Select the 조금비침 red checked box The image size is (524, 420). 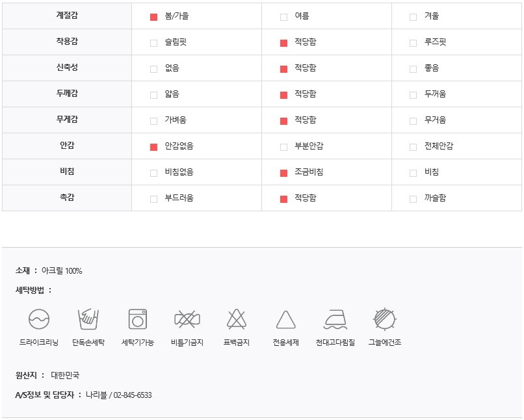click(283, 173)
